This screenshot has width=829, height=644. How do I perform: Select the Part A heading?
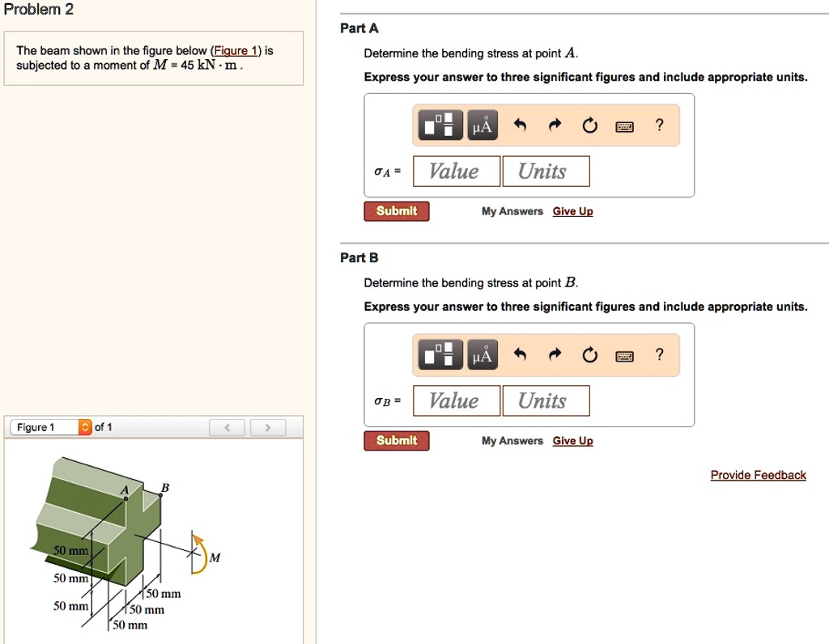[x=359, y=28]
